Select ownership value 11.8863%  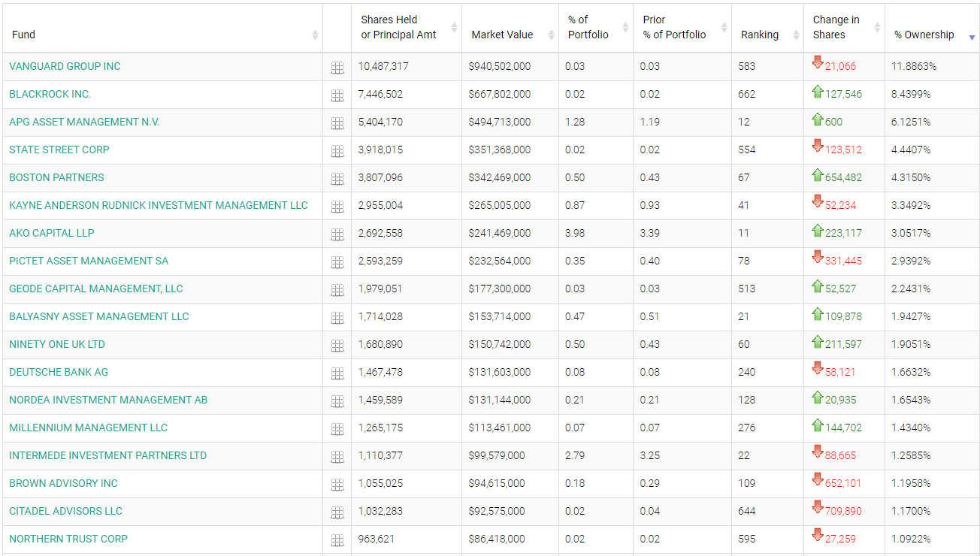914,66
